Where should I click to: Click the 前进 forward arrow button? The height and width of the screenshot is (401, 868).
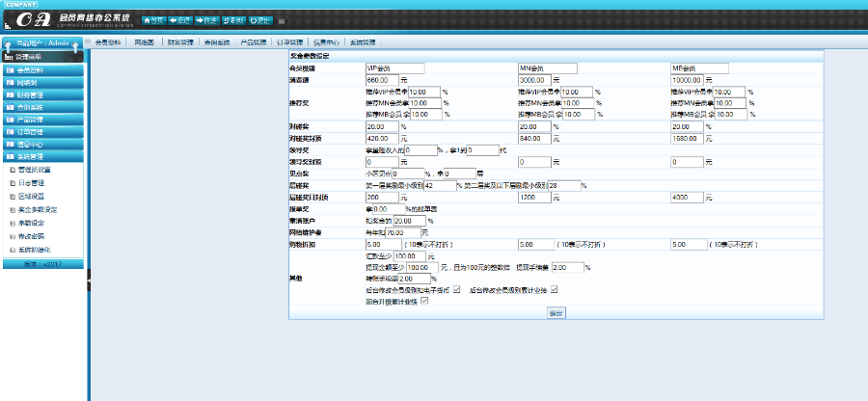click(x=207, y=20)
